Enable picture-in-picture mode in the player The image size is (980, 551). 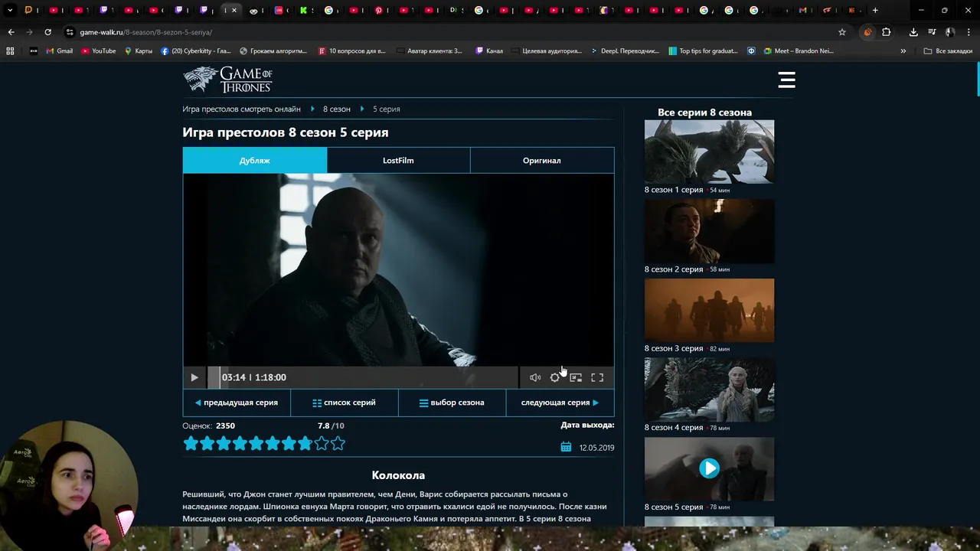click(x=576, y=377)
